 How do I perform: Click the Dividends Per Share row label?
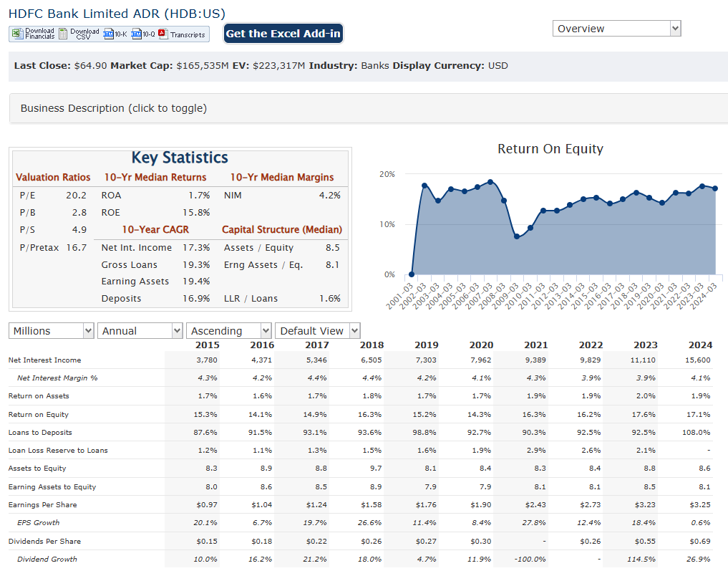(x=44, y=541)
